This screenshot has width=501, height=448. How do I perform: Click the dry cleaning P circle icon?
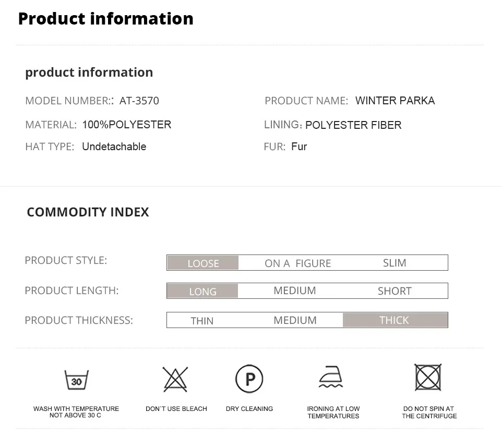[249, 379]
